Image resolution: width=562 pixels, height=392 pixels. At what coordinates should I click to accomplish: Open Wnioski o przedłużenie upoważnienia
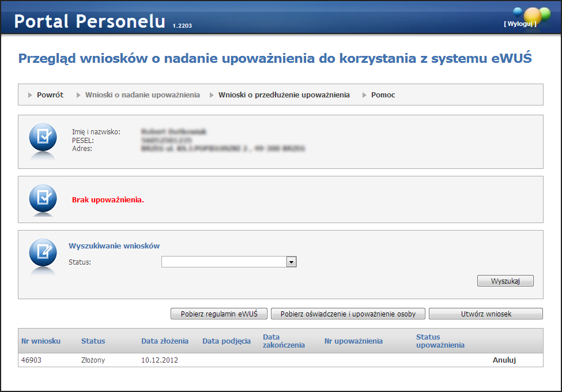[284, 95]
